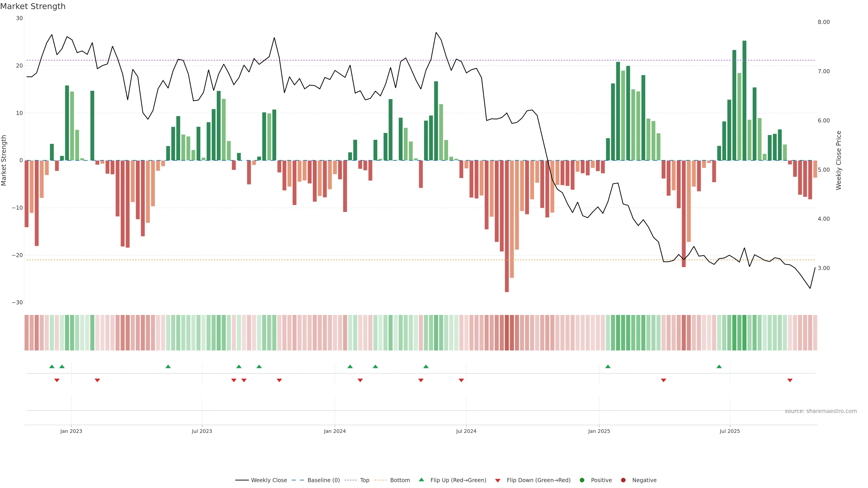
Task: Click the source: sharemaestro.com text
Action: point(821,411)
